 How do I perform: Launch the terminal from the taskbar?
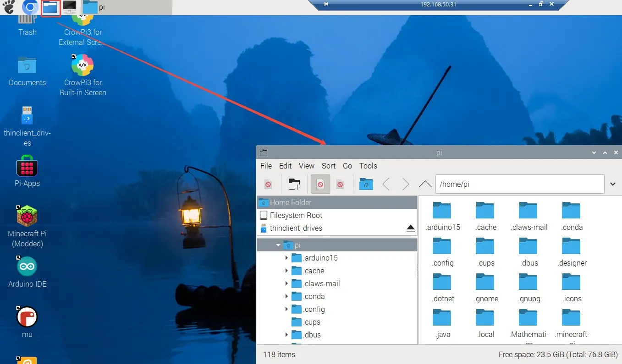click(x=70, y=7)
